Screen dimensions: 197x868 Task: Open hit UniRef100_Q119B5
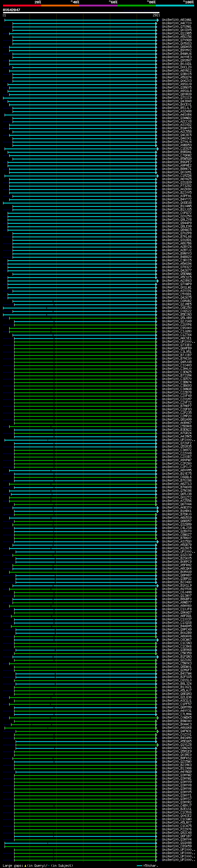pyautogui.click(x=176, y=33)
